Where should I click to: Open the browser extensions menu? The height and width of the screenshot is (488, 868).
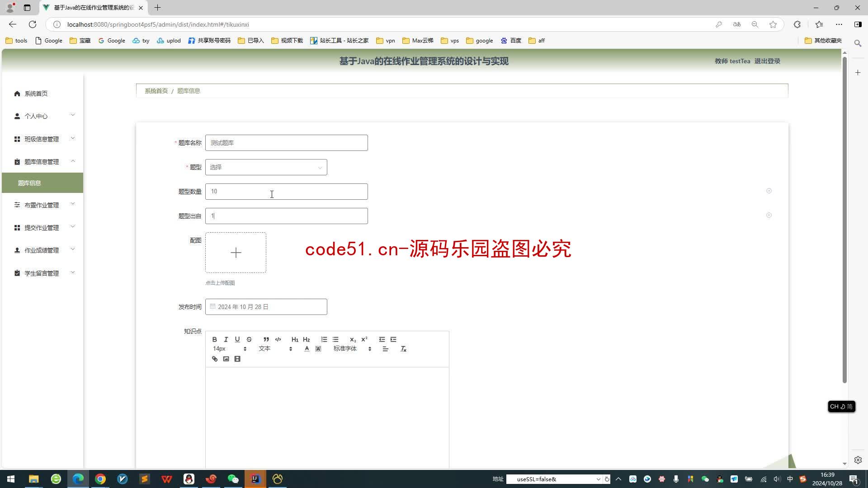797,24
